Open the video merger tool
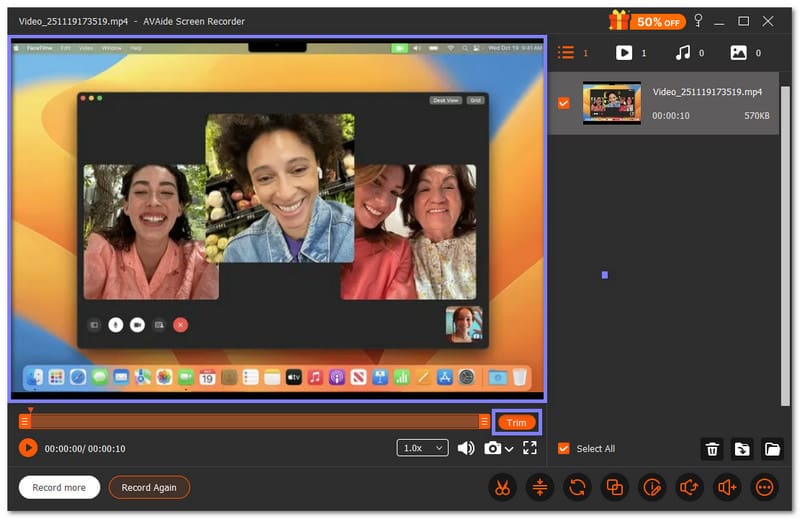The height and width of the screenshot is (519, 800). point(614,488)
